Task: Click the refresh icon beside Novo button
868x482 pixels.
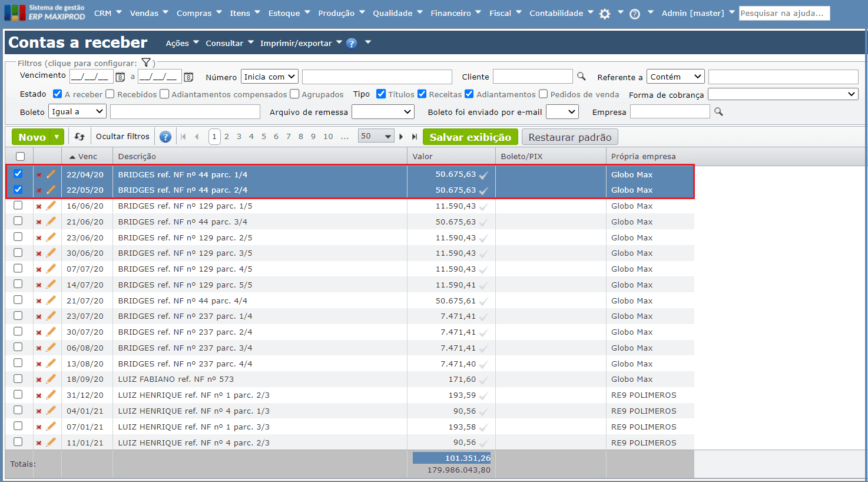Action: tap(79, 137)
